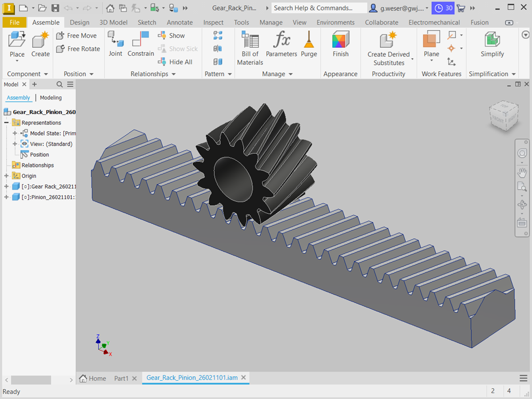
Task: Click the Search Help & Commands field
Action: 319,8
